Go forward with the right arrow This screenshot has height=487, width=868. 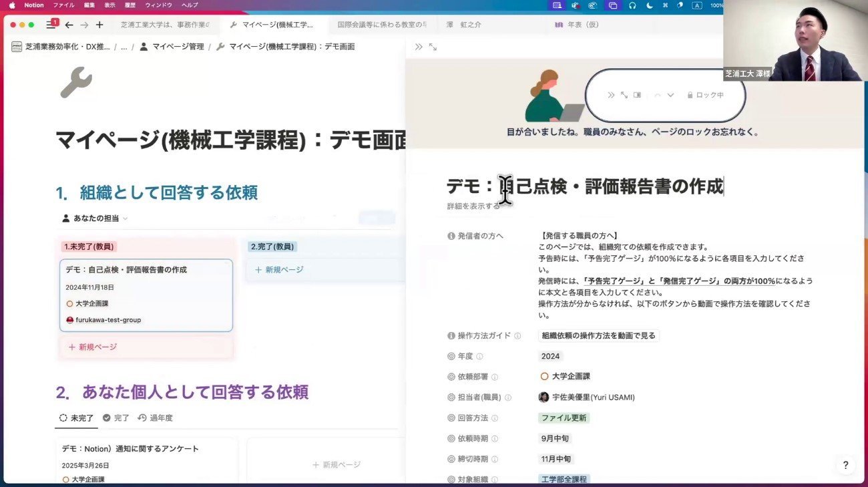[84, 25]
